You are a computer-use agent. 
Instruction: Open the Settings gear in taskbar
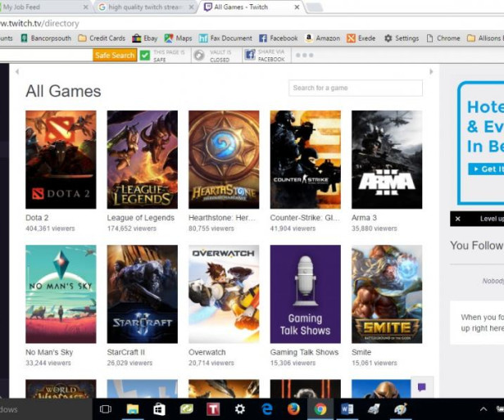pos(240,409)
